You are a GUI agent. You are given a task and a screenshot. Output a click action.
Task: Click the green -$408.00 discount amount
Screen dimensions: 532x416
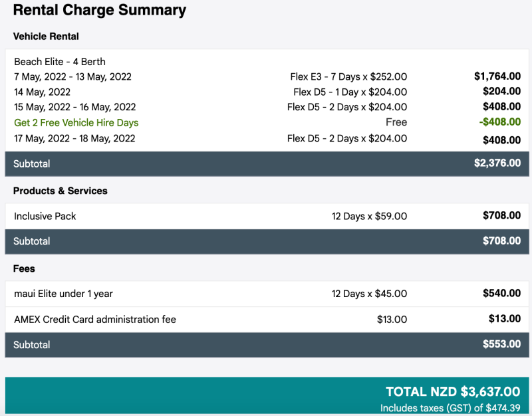(x=500, y=122)
